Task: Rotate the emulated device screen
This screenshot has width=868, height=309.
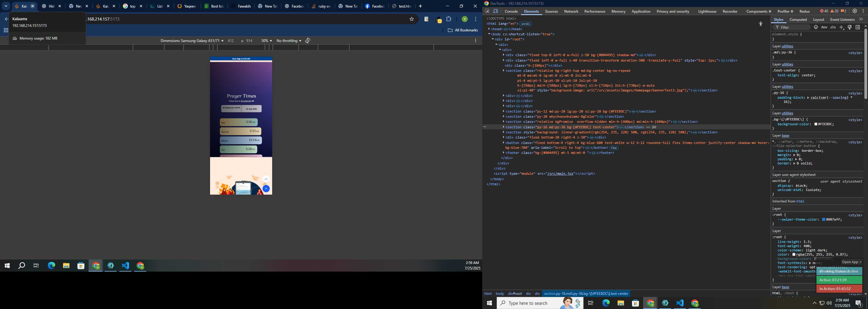Action: (x=308, y=40)
